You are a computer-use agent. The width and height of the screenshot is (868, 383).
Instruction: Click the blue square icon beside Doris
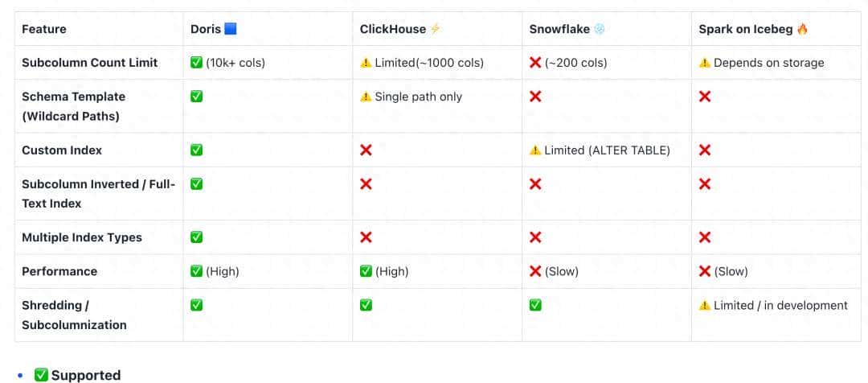(231, 29)
